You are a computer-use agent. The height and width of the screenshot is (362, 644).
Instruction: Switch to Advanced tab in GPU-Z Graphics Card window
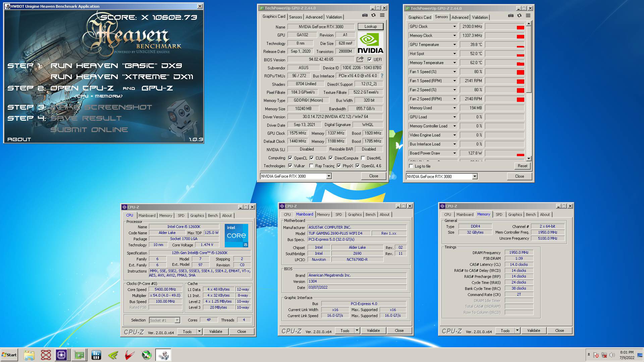point(314,17)
